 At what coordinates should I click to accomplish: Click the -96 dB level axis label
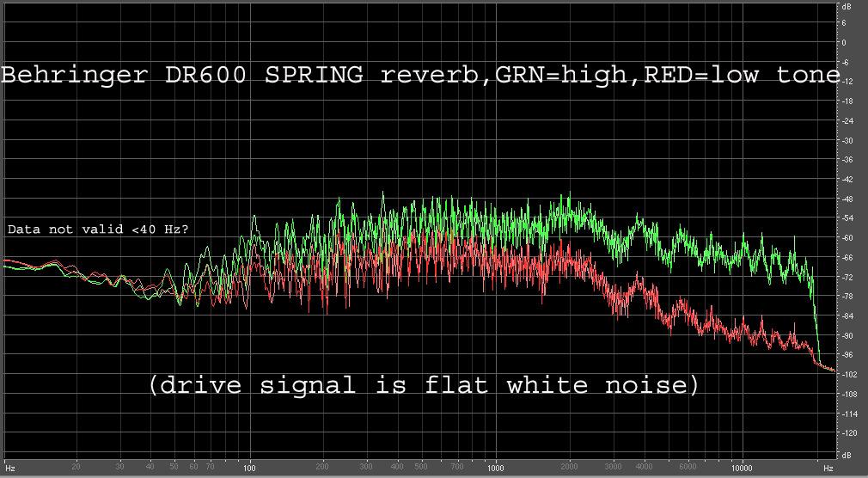point(847,355)
